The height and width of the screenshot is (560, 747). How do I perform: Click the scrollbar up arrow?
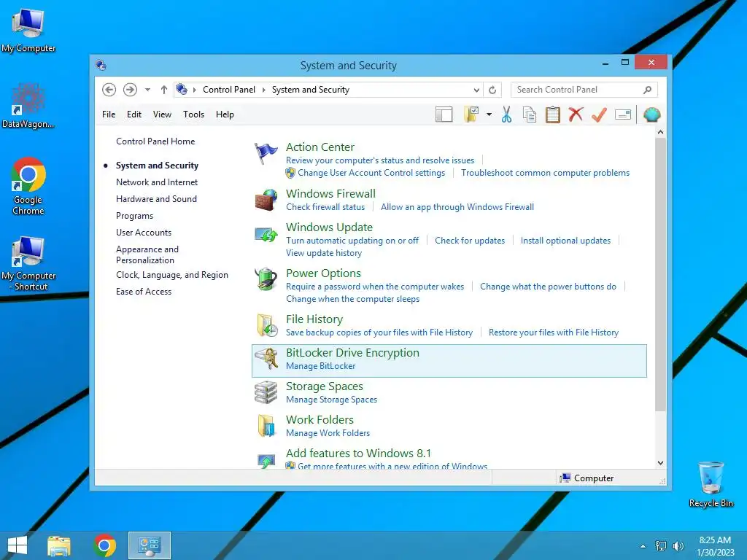click(x=660, y=132)
